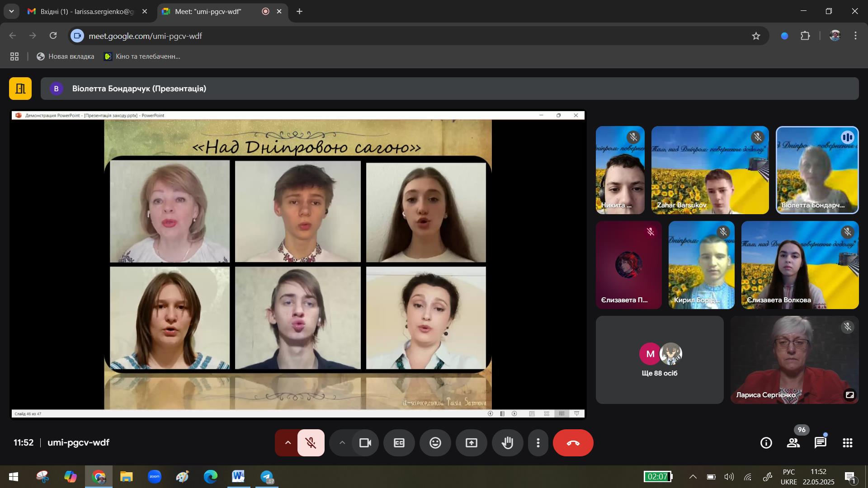Image resolution: width=868 pixels, height=488 pixels.
Task: Show the people list with 96 participants
Action: point(793,443)
